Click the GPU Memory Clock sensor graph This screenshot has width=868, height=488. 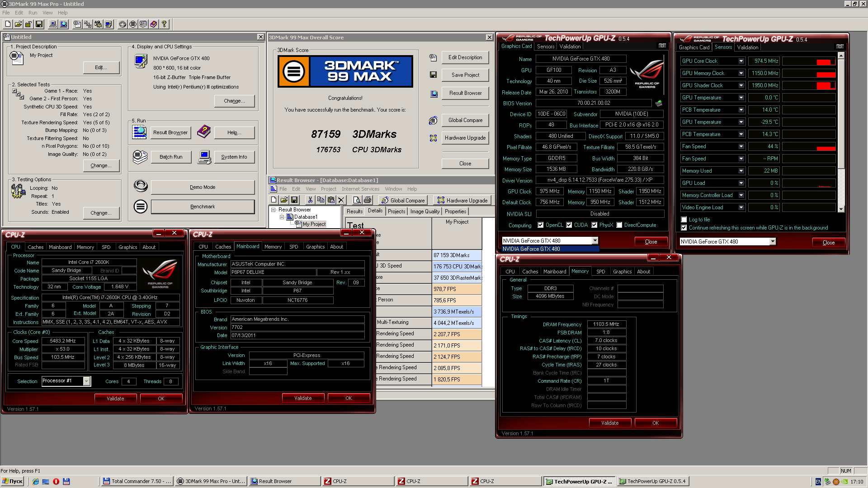809,73
